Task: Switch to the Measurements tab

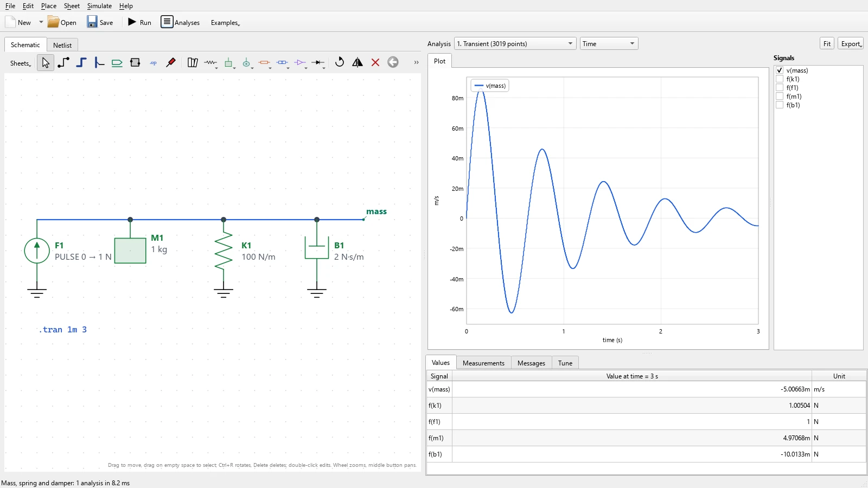Action: [x=483, y=363]
